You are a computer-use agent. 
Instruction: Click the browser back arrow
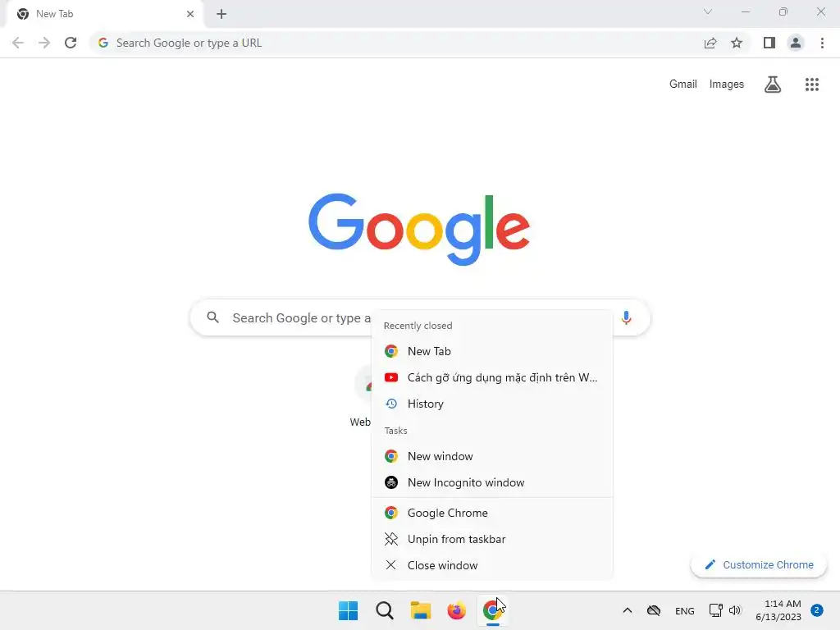pyautogui.click(x=18, y=43)
